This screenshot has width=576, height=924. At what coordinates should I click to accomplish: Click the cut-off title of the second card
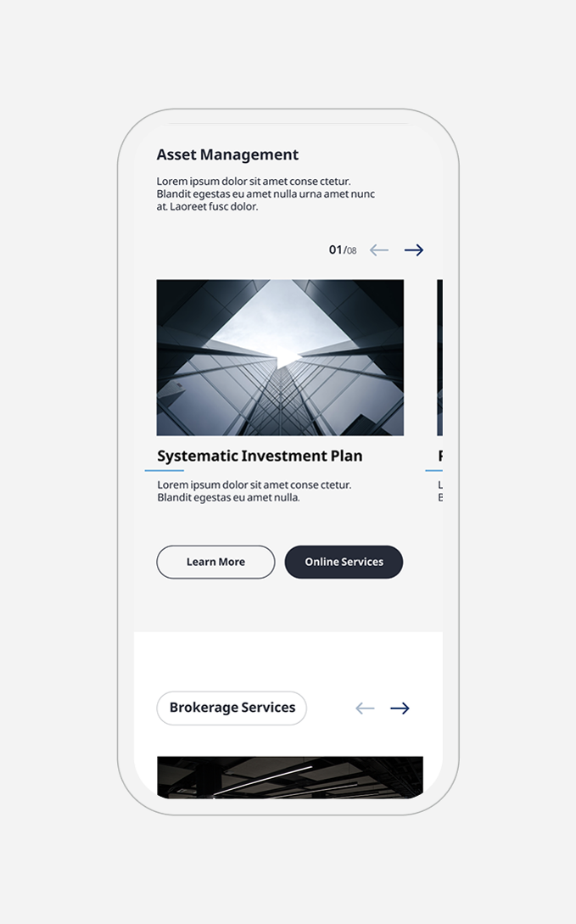(x=440, y=456)
